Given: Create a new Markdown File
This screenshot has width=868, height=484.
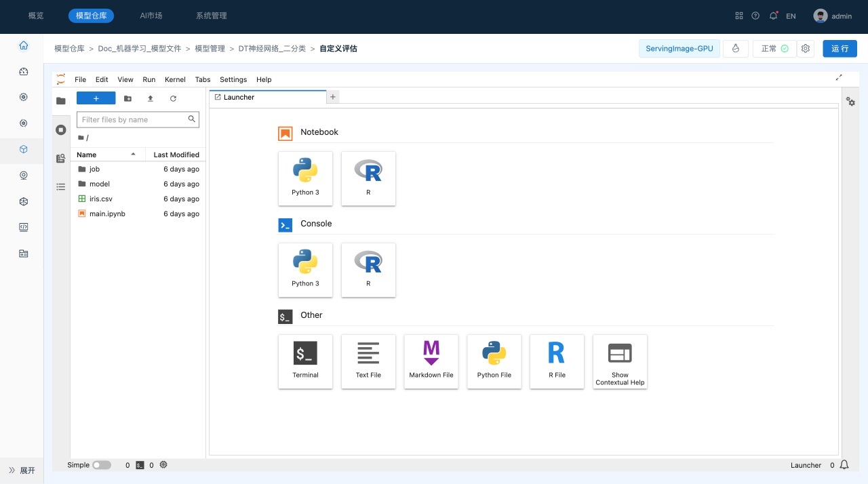Looking at the screenshot, I should point(431,361).
